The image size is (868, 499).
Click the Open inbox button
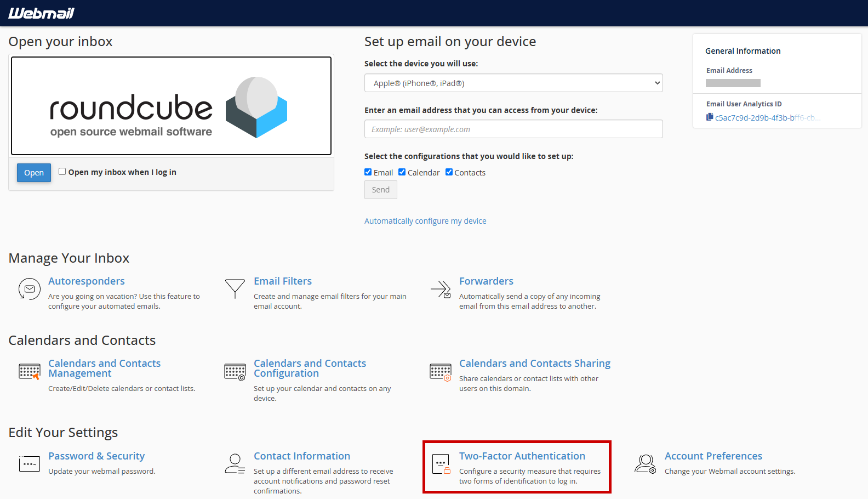34,173
